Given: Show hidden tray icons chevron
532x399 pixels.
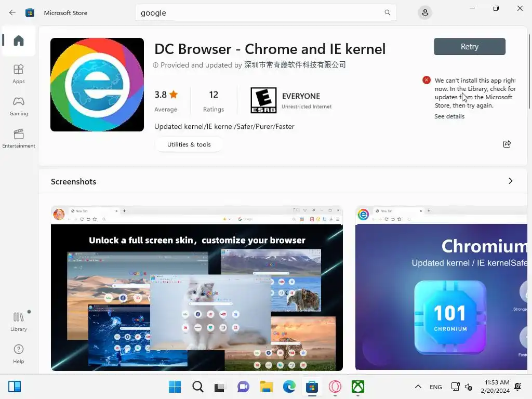Looking at the screenshot, I should point(418,387).
